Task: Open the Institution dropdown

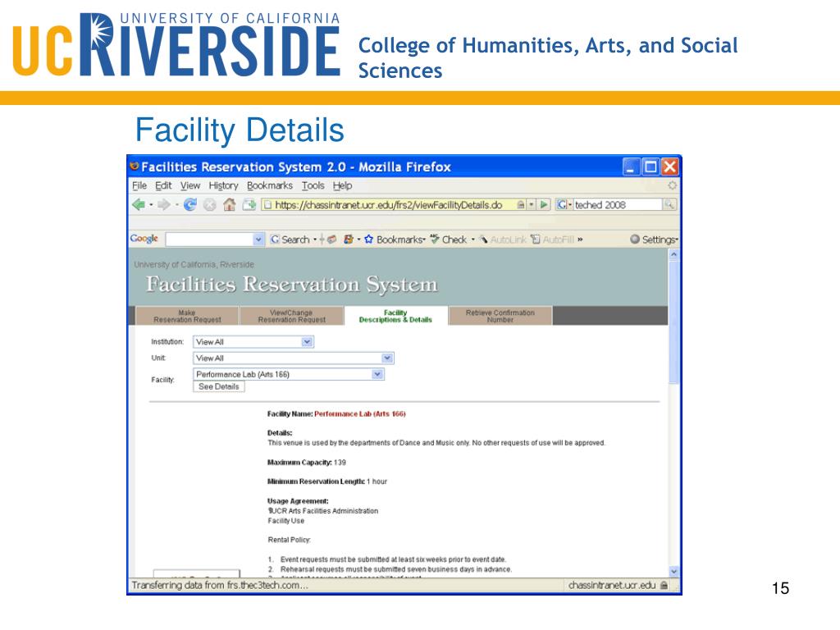Action: pyautogui.click(x=307, y=342)
